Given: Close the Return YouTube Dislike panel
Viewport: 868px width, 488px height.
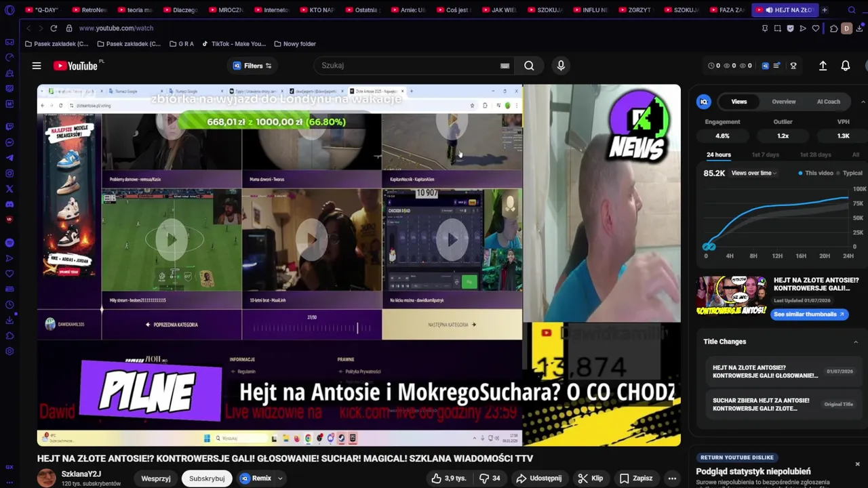Looking at the screenshot, I should point(857,464).
